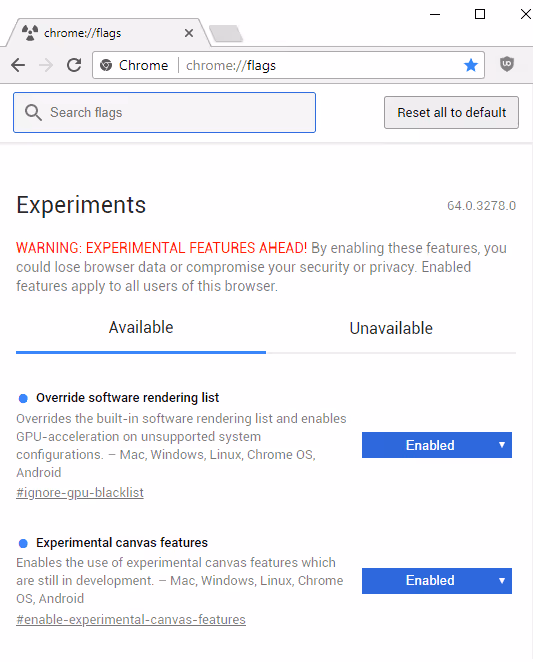Switch to the Available tab

141,328
